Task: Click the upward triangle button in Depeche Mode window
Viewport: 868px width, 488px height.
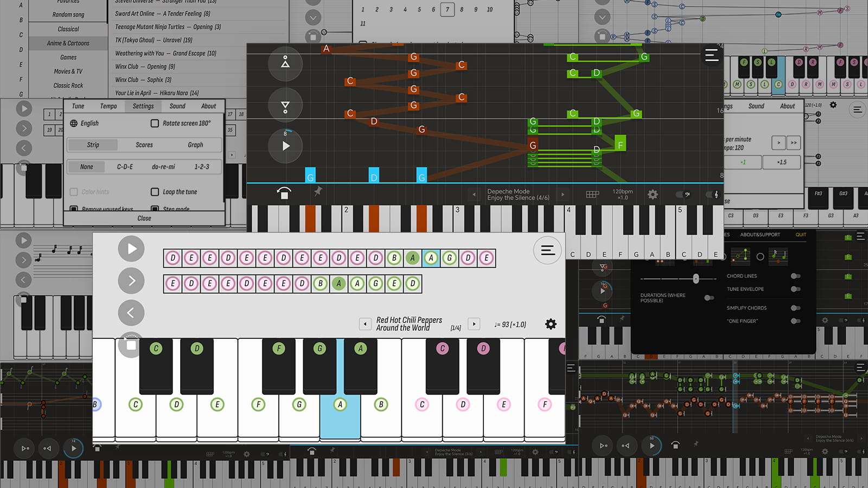Action: [285, 63]
